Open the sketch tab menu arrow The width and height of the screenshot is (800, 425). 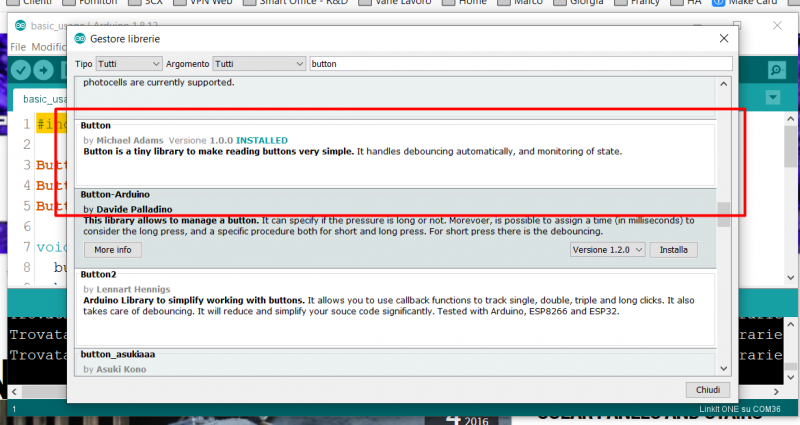(x=772, y=97)
